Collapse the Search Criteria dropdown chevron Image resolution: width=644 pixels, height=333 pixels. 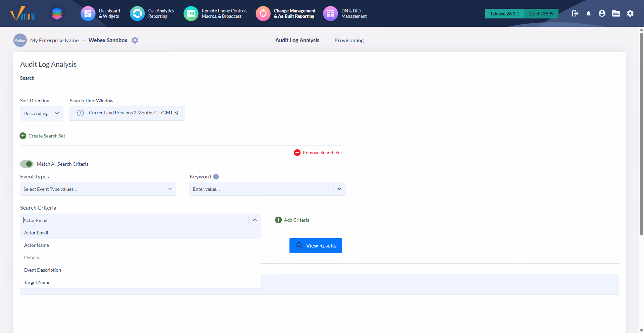pyautogui.click(x=255, y=220)
